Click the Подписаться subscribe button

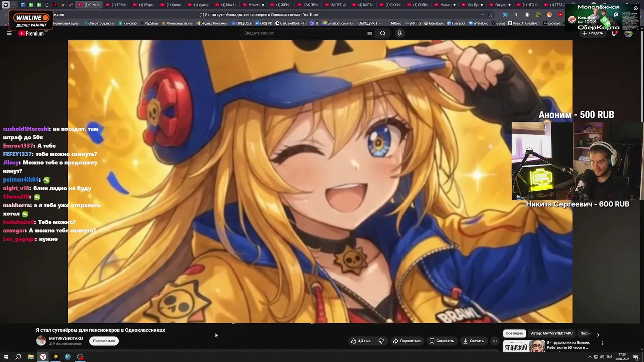pos(104,341)
